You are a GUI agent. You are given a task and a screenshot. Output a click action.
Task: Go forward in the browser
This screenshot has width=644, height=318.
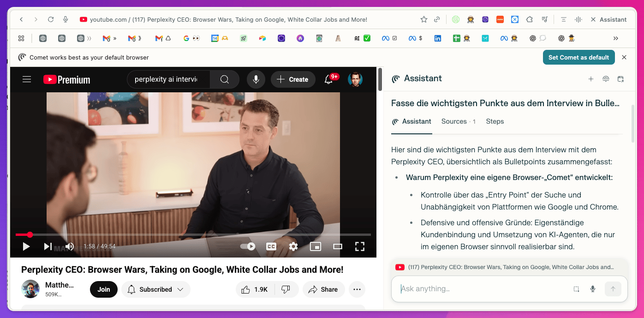pyautogui.click(x=36, y=19)
